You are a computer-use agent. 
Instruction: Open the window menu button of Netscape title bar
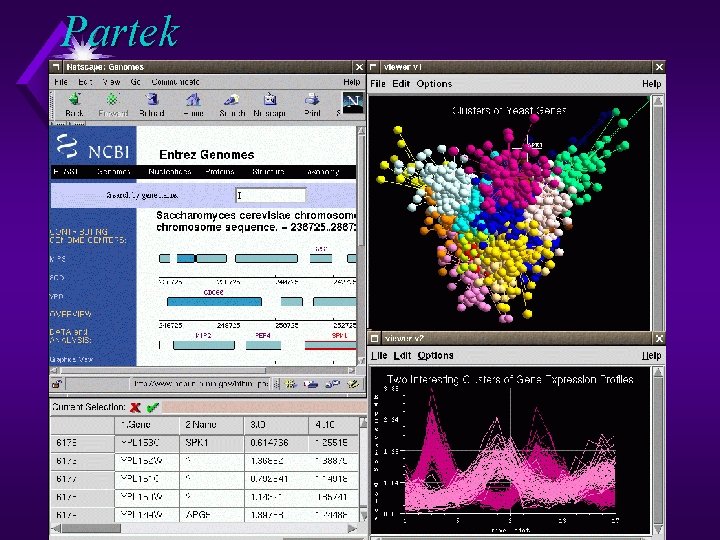tap(56, 67)
